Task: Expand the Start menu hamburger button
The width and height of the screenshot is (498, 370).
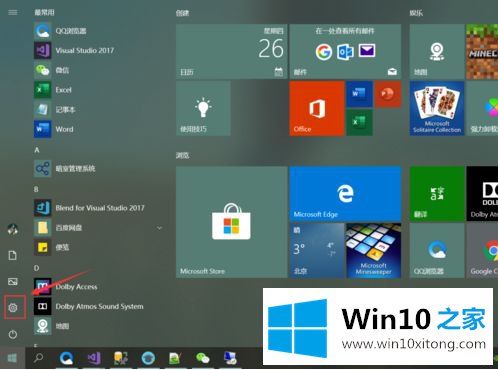Action: tap(13, 13)
